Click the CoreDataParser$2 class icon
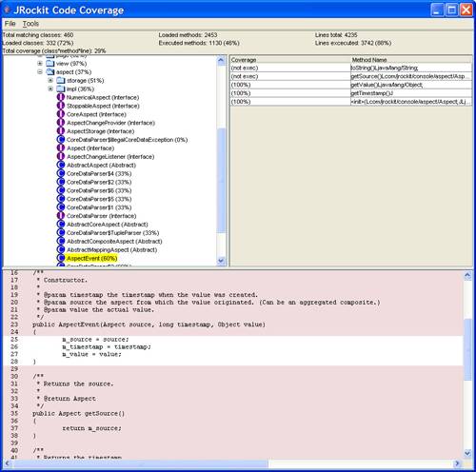Image resolution: width=476 pixels, height=472 pixels. tap(61, 182)
